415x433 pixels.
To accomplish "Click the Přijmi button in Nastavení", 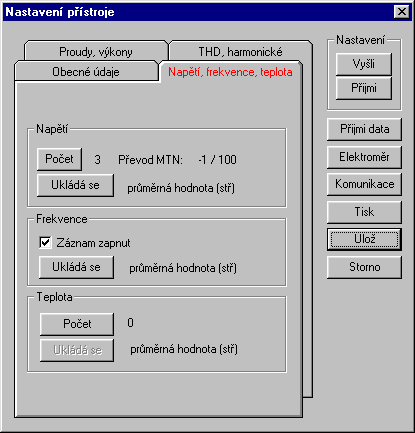I will tap(363, 88).
